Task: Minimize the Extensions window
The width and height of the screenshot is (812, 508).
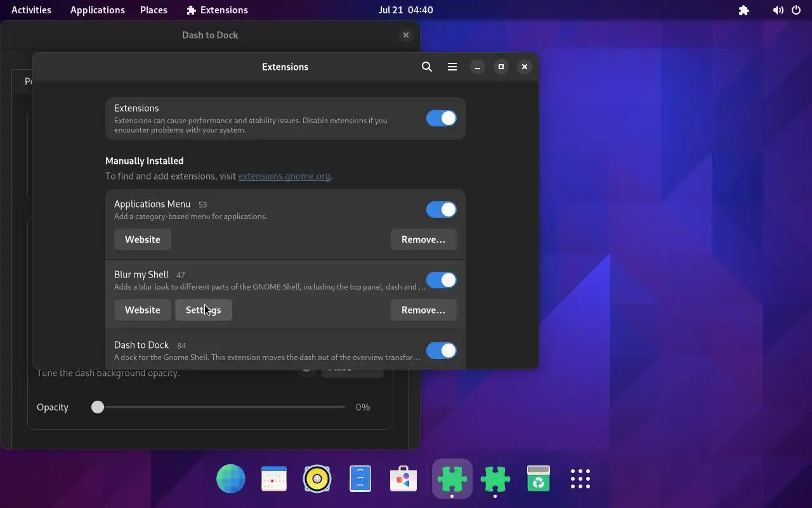Action: (x=478, y=67)
